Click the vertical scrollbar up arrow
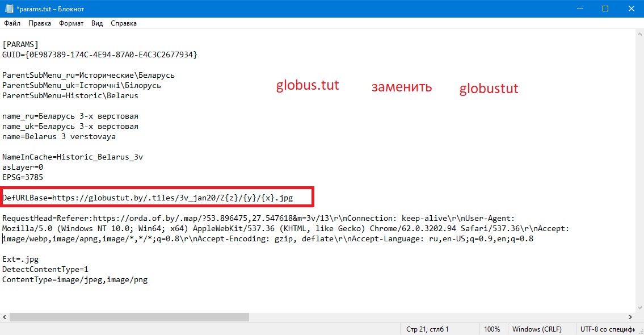The image size is (644, 335). point(638,35)
